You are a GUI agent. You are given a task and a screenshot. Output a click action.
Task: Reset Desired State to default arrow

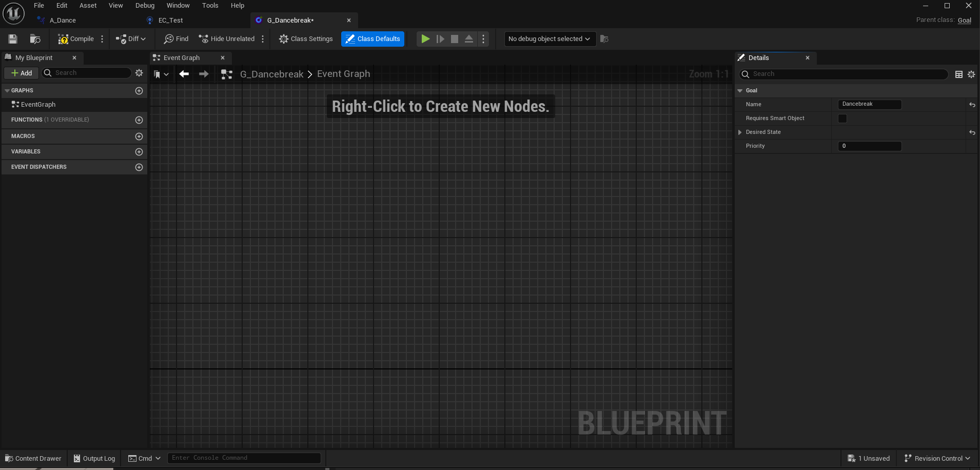(x=972, y=132)
